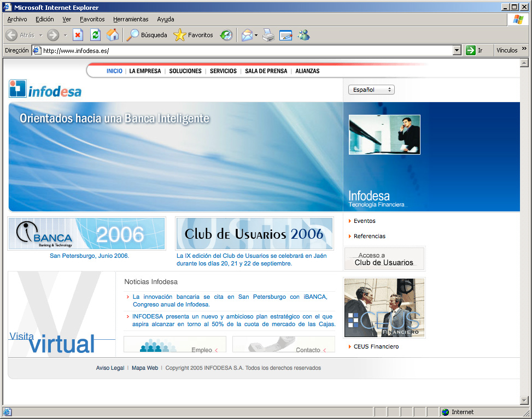Click the Aviso Legal footer link
The width and height of the screenshot is (532, 419).
110,368
